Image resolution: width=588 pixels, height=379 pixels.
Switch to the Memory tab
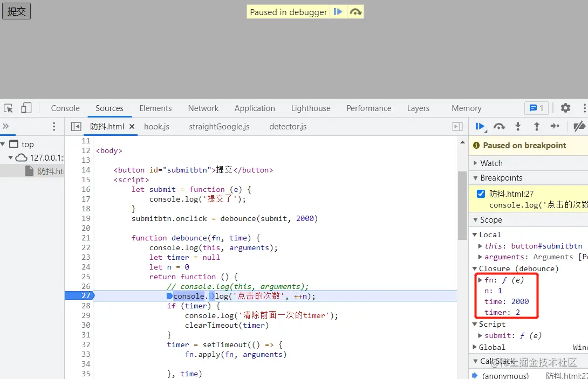pos(467,108)
